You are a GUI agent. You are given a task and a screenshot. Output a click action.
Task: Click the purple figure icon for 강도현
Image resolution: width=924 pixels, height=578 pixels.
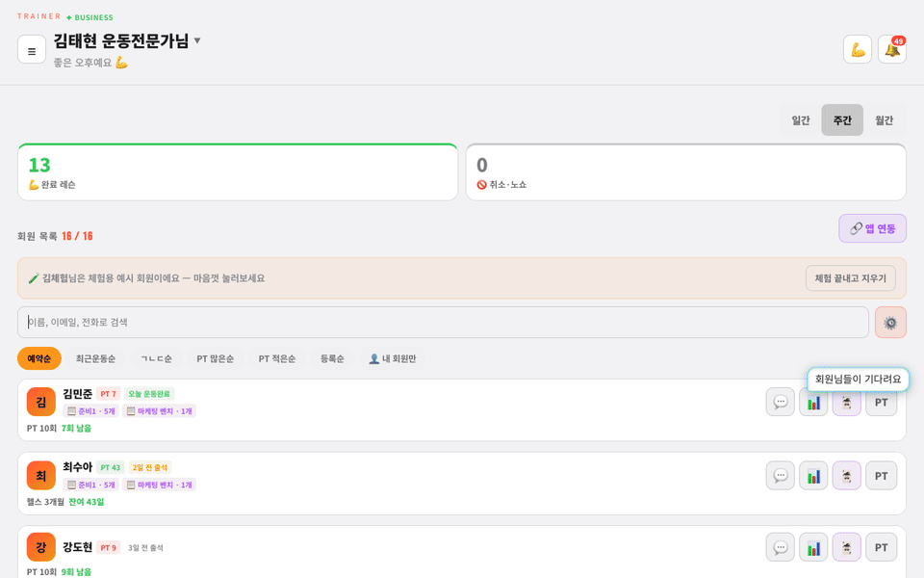[x=847, y=547]
